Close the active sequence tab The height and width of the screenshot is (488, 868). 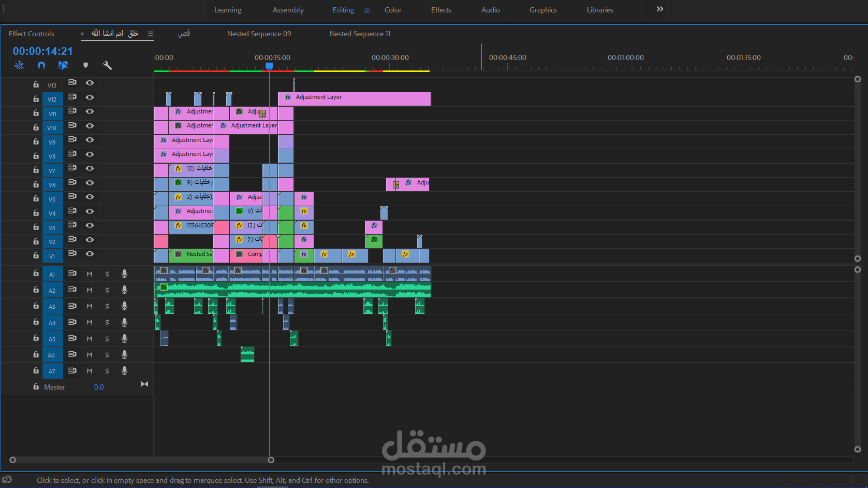[82, 34]
